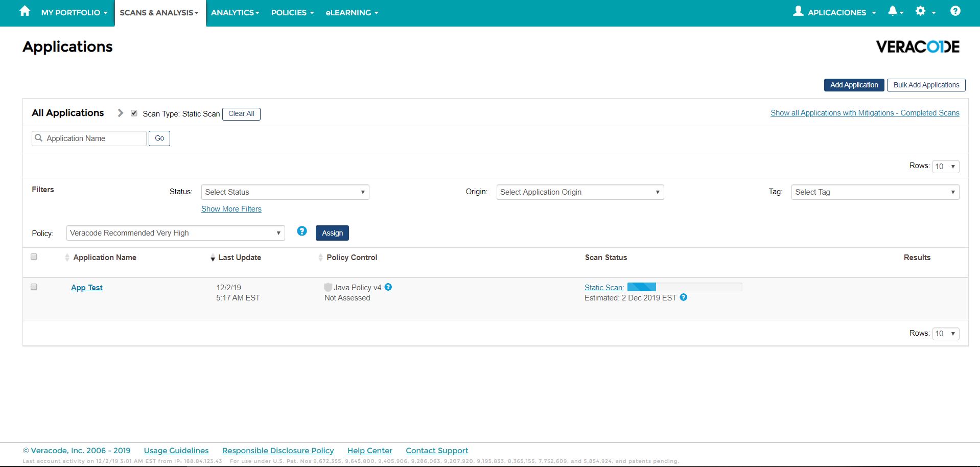Open the Help Center footer link
The width and height of the screenshot is (980, 467).
click(370, 451)
